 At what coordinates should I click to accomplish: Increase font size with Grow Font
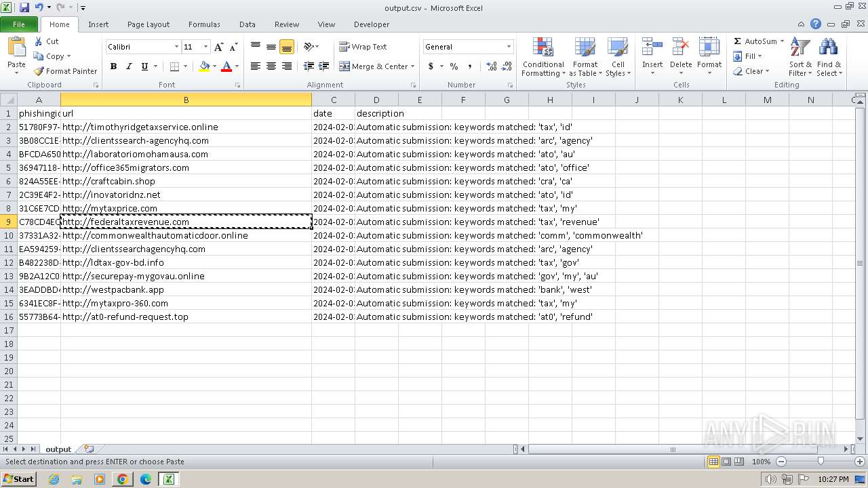click(218, 47)
